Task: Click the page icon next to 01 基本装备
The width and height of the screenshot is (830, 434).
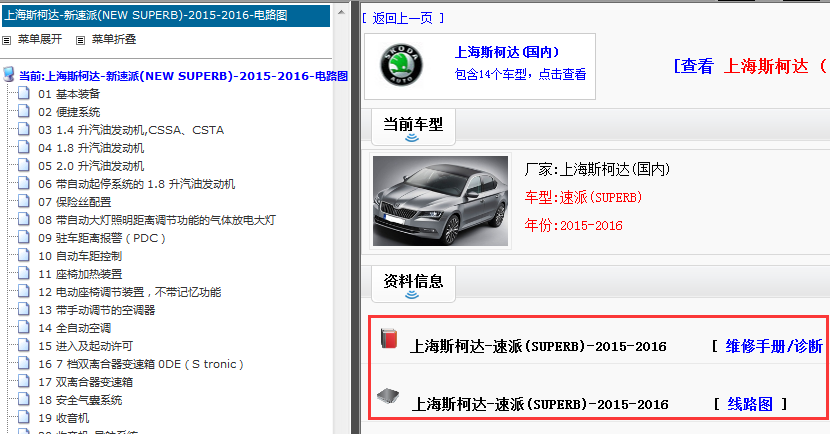Action: [x=23, y=94]
